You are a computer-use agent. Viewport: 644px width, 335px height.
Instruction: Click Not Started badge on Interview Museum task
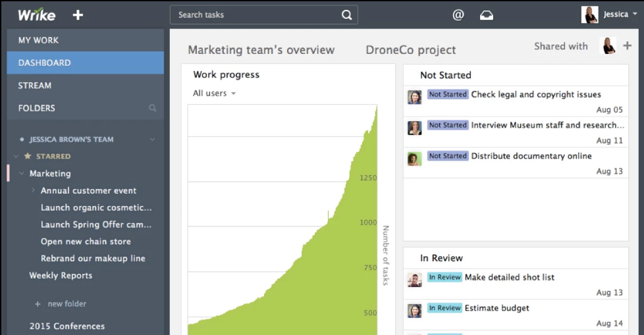(x=448, y=125)
